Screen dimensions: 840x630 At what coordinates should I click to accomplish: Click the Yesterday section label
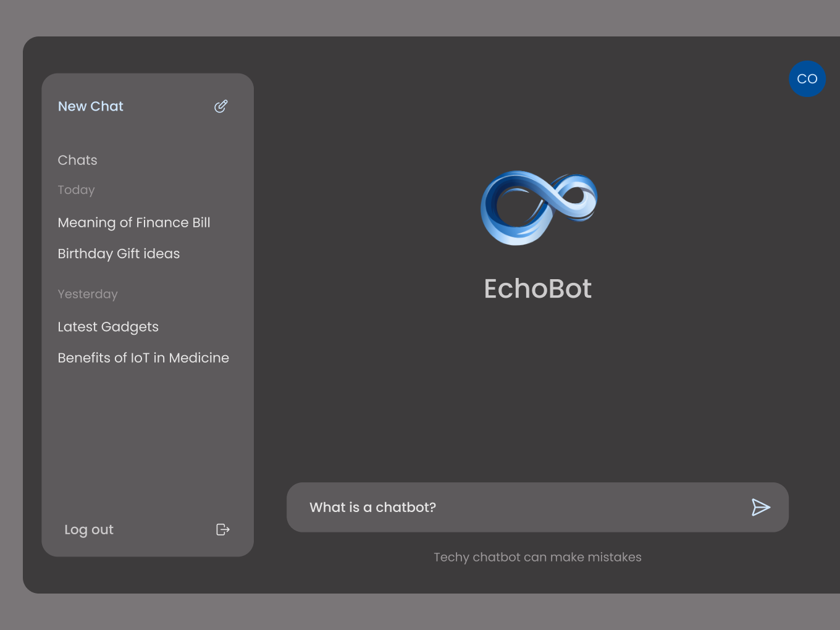point(87,293)
